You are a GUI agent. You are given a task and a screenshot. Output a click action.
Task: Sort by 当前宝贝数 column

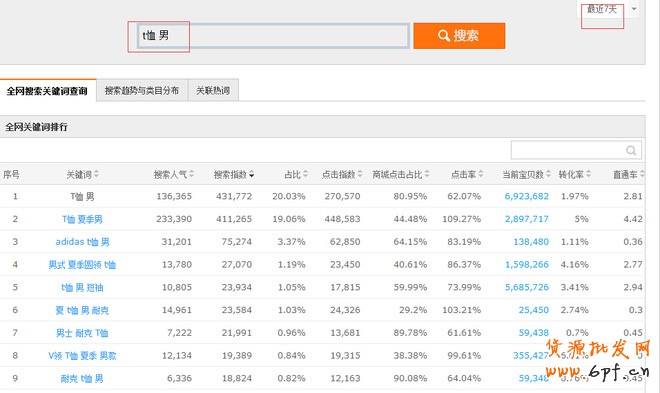pyautogui.click(x=527, y=174)
